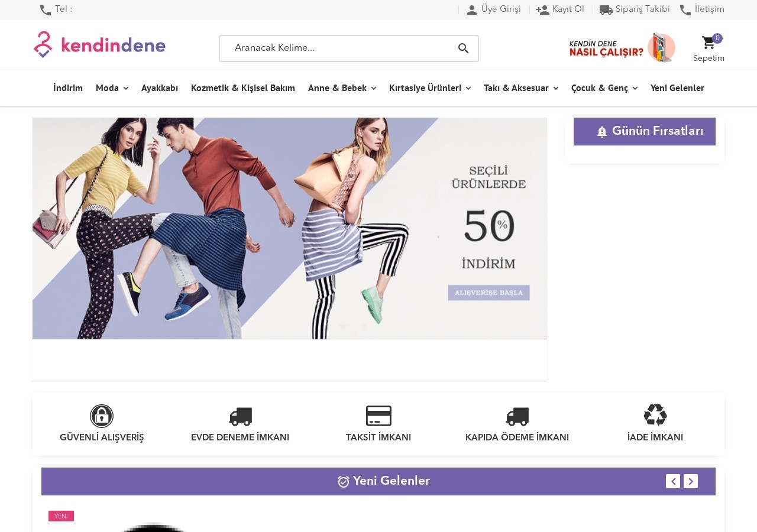This screenshot has width=757, height=532.
Task: Expand the Takı & Aksesuar dropdown chevron
Action: (555, 89)
